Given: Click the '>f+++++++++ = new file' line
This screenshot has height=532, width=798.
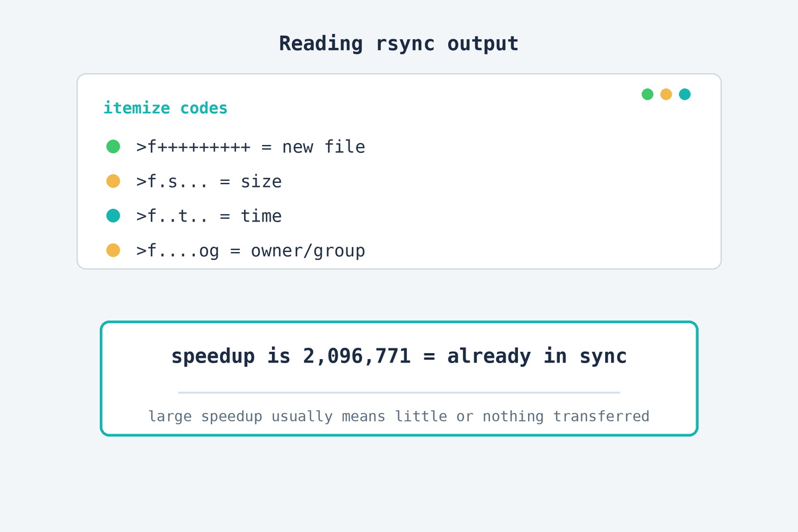Looking at the screenshot, I should (x=251, y=147).
